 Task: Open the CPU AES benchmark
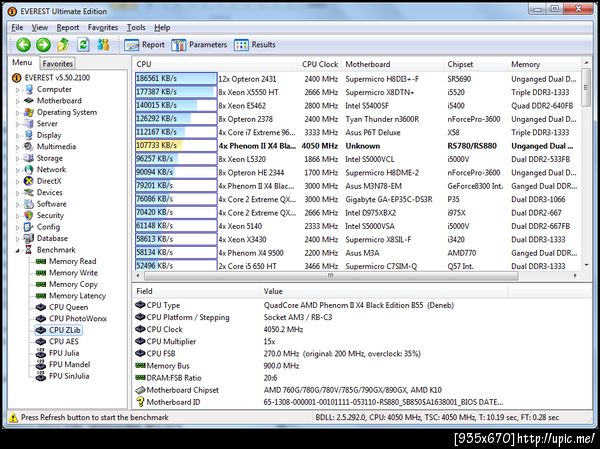pos(57,341)
